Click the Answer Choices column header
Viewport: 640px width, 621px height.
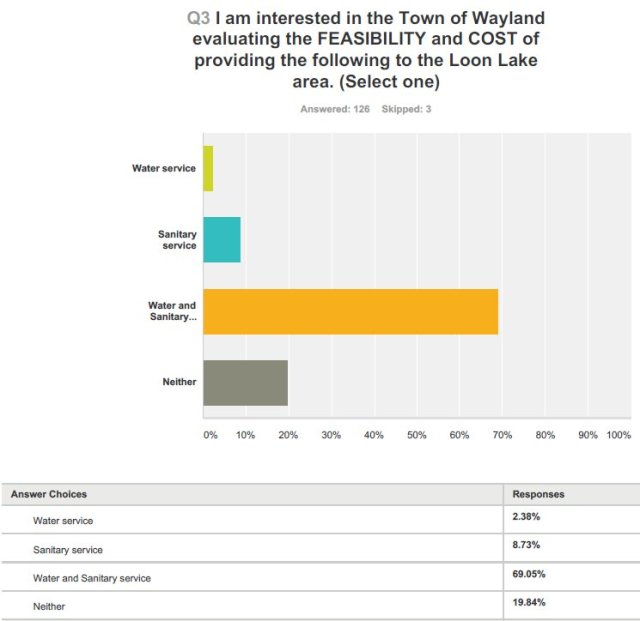[x=49, y=494]
